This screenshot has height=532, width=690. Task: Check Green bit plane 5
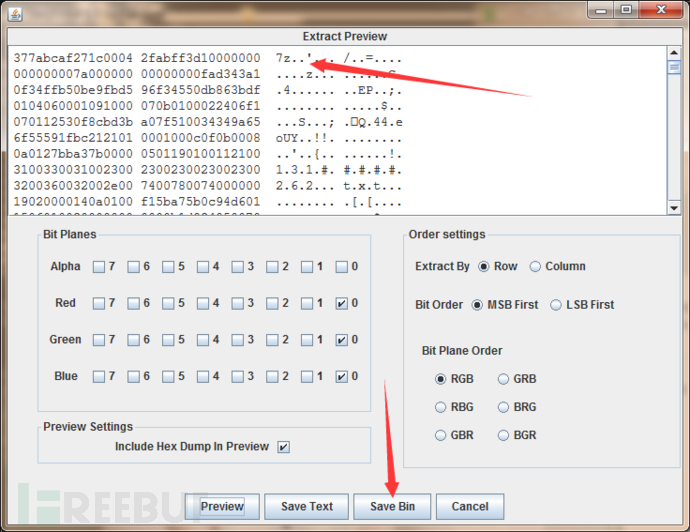tap(168, 340)
